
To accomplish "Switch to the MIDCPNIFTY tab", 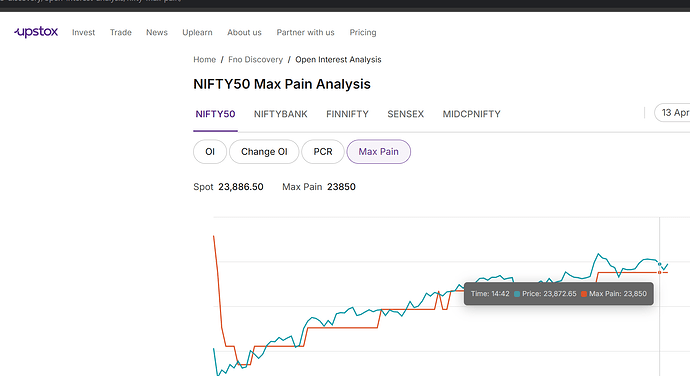I will pyautogui.click(x=471, y=114).
